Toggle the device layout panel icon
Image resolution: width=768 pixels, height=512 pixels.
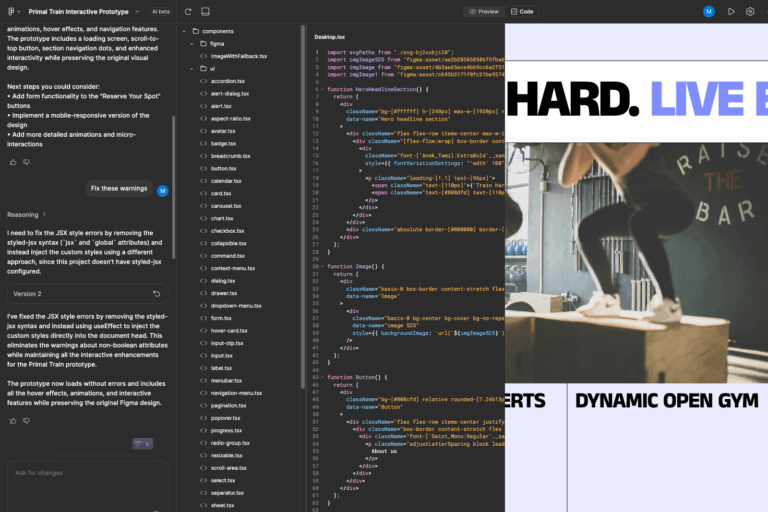pos(205,12)
